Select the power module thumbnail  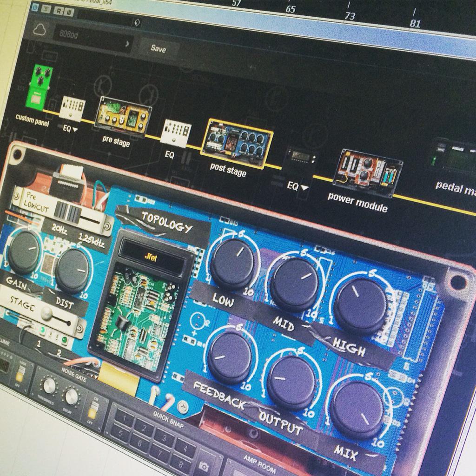tap(368, 173)
